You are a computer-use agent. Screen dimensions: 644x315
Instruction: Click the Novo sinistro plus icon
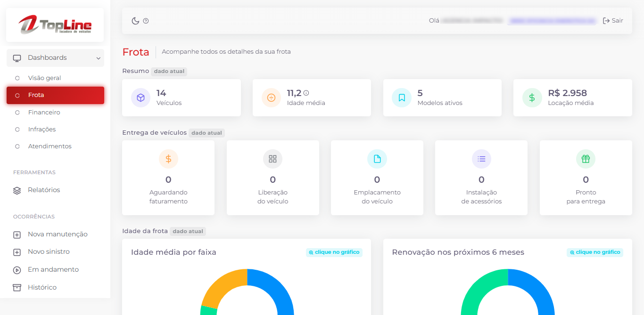[17, 252]
